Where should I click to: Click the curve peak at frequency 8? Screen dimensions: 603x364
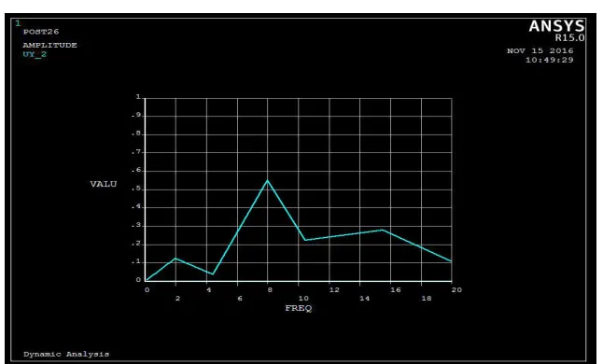[268, 180]
